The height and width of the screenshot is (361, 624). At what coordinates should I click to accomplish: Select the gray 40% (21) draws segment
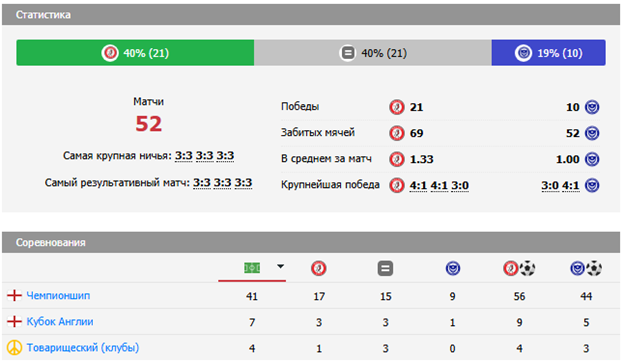coord(373,53)
